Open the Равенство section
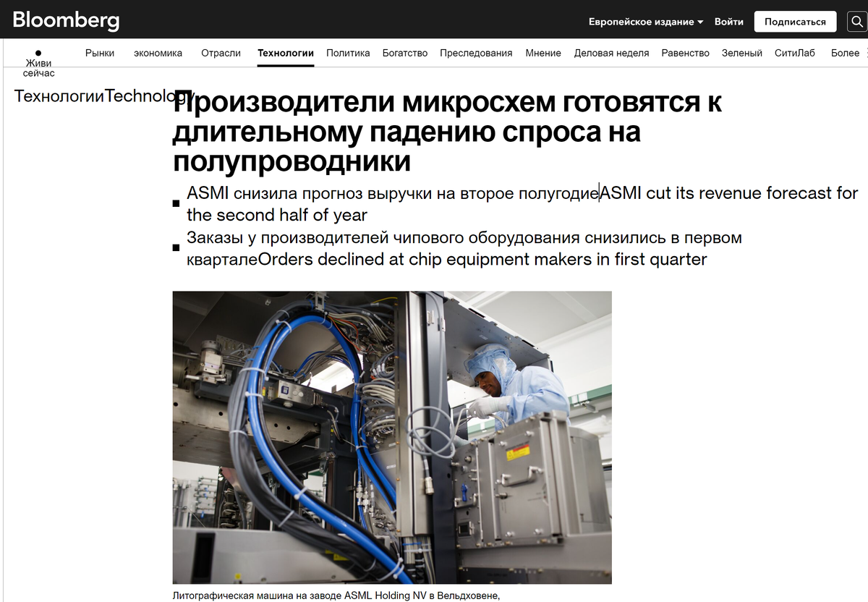 click(685, 53)
